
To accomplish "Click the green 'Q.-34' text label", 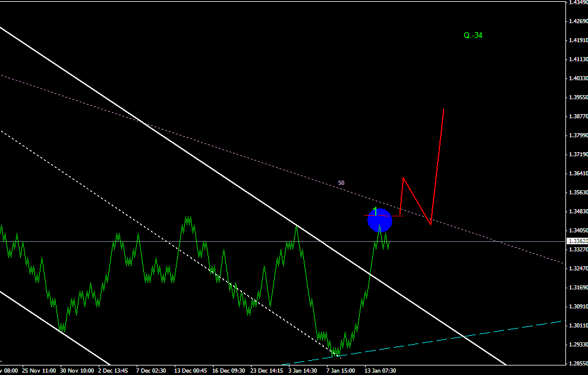I will (473, 35).
